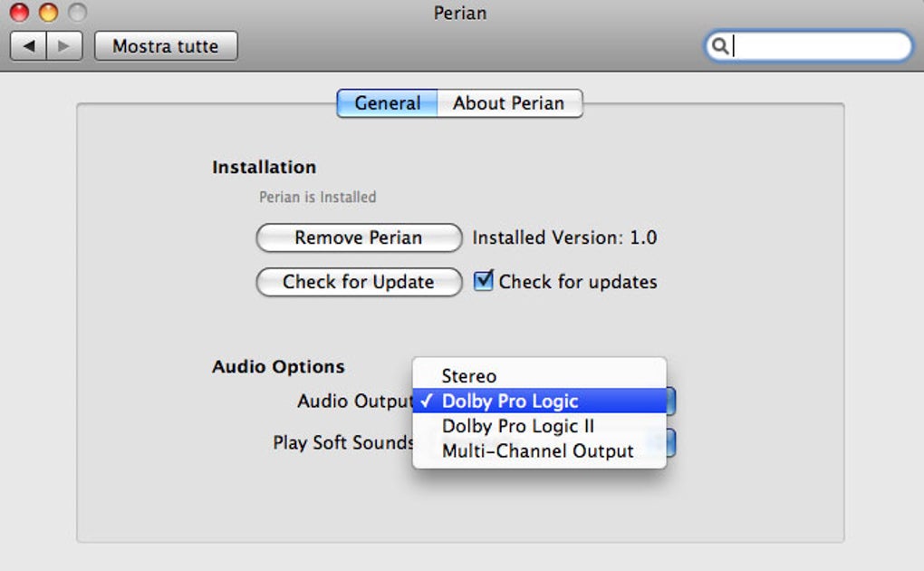Click the forward navigation arrow

coord(64,46)
